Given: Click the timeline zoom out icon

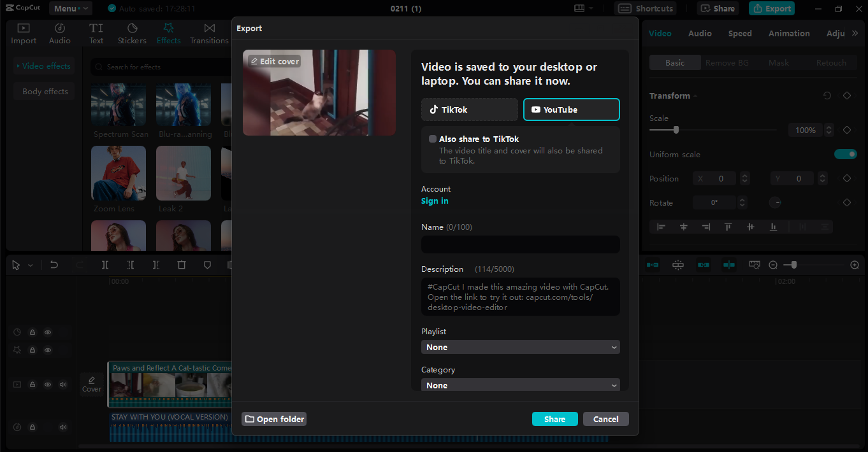Looking at the screenshot, I should pos(773,265).
